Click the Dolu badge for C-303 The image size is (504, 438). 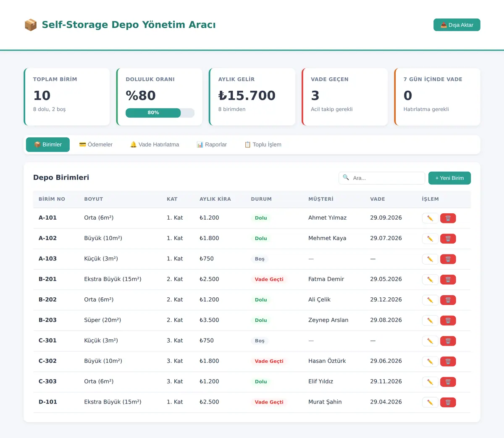pos(261,382)
